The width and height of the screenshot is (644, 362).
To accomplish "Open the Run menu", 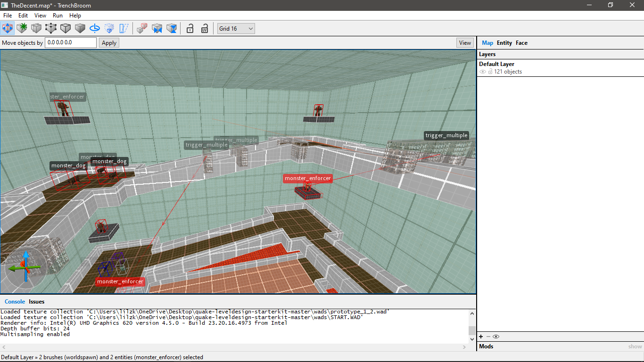I will point(58,16).
